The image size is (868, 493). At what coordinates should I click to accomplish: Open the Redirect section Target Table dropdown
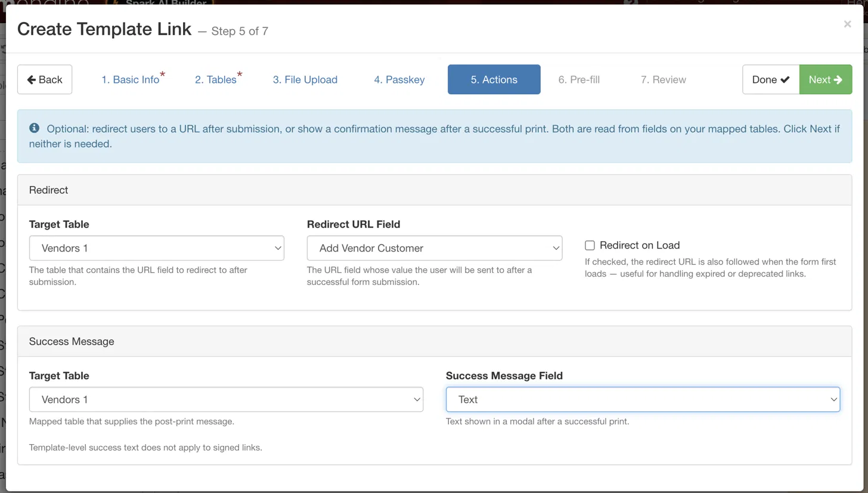coord(157,248)
